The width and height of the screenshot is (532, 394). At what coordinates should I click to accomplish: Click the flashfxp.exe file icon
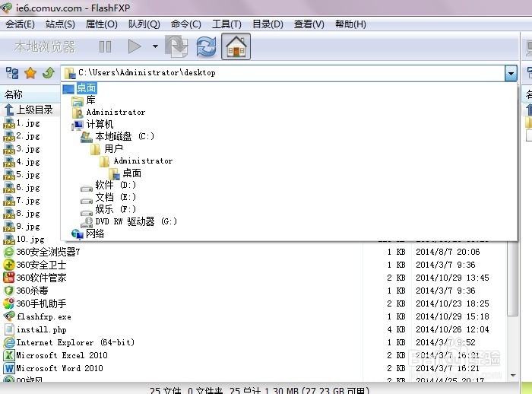9,316
